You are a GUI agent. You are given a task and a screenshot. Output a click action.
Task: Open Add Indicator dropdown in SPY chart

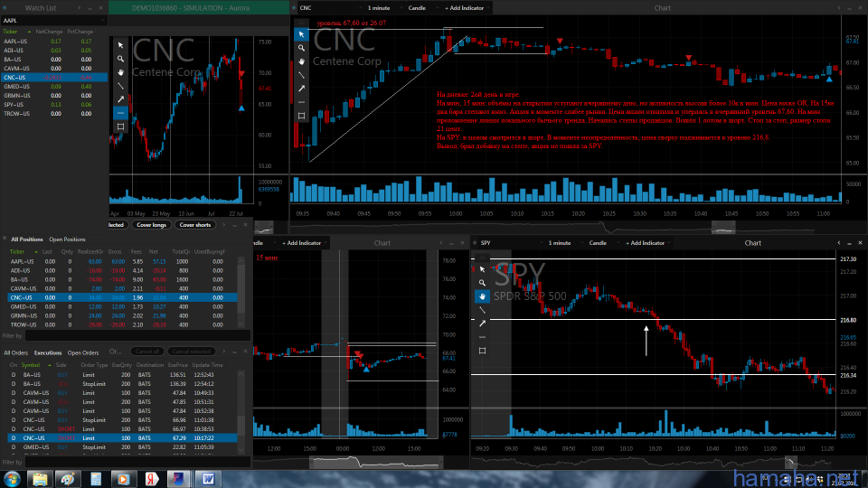[x=647, y=243]
